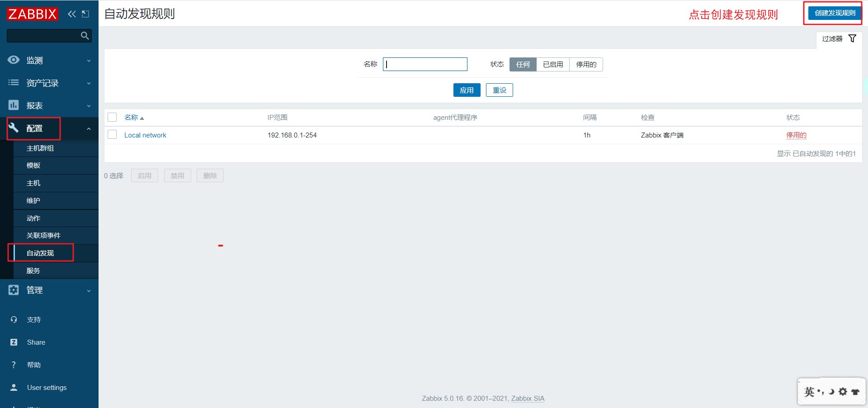
Task: Click the 监测 eye icon
Action: point(14,60)
